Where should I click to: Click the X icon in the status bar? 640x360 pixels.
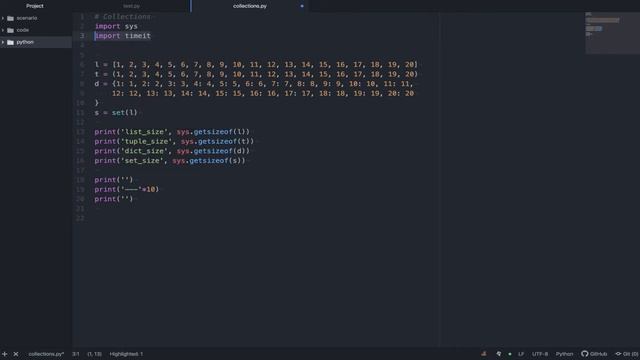pyautogui.click(x=16, y=354)
